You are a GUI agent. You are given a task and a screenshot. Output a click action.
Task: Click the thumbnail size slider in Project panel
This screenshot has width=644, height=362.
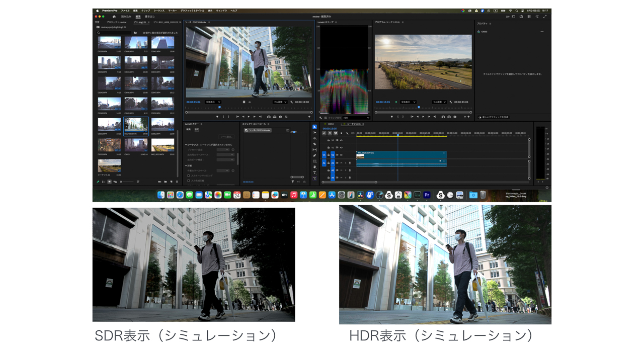(127, 182)
